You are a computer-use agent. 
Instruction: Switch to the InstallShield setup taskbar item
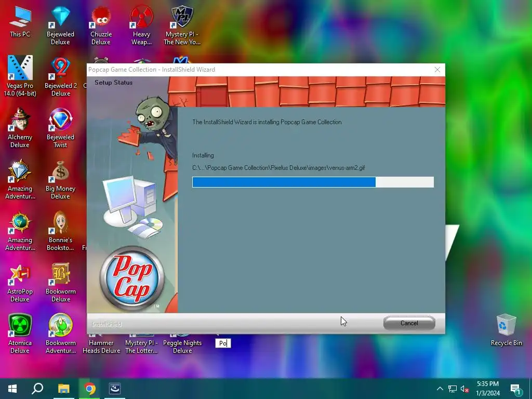(115, 389)
